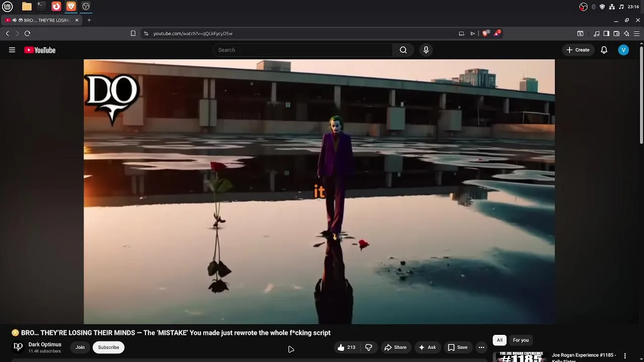
Task: Open OBS Studio from the panel
Action: coord(86,7)
